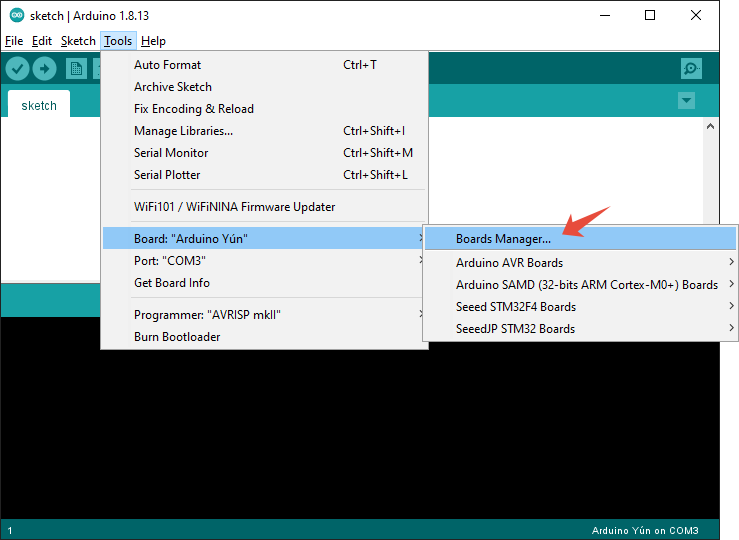Switch to the sketch editor tab
739x540 pixels.
tap(39, 105)
